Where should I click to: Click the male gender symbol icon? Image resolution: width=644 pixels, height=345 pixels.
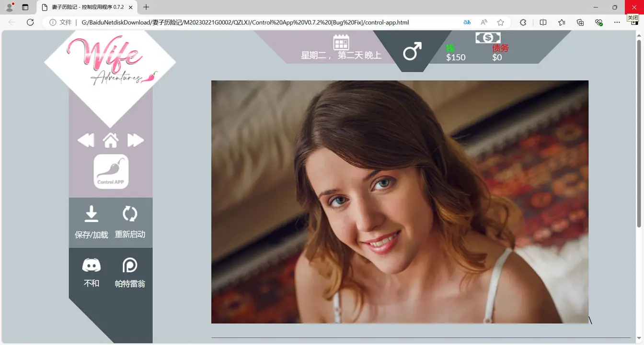point(412,51)
